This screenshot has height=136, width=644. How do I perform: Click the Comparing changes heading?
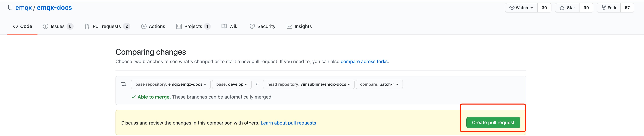(151, 52)
